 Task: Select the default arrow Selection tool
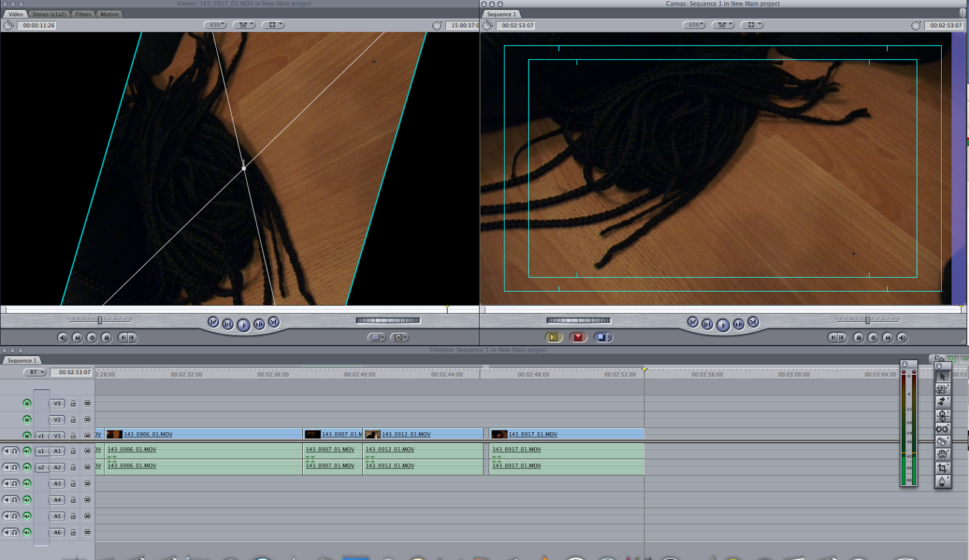click(x=942, y=376)
